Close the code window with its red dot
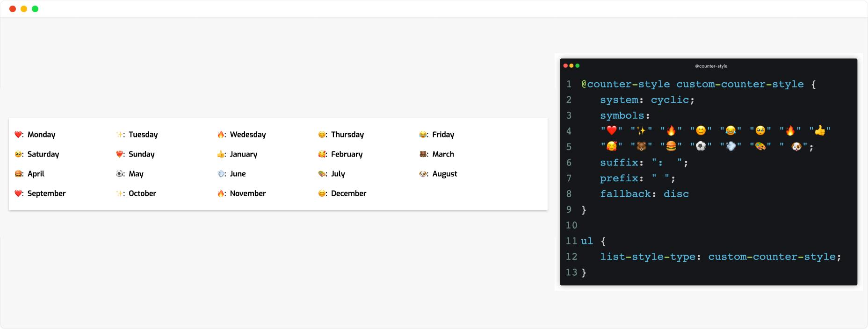The width and height of the screenshot is (868, 329). [x=565, y=66]
